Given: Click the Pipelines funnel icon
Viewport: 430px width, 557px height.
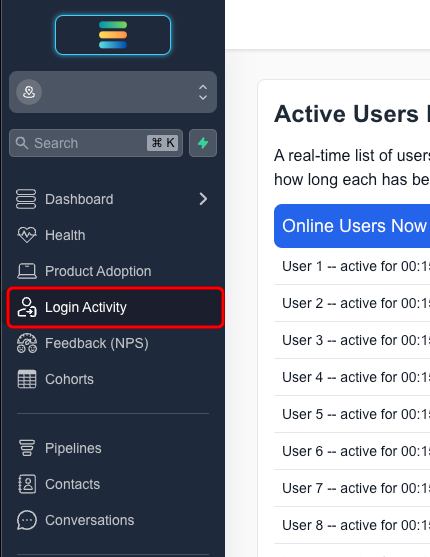Looking at the screenshot, I should click(27, 448).
